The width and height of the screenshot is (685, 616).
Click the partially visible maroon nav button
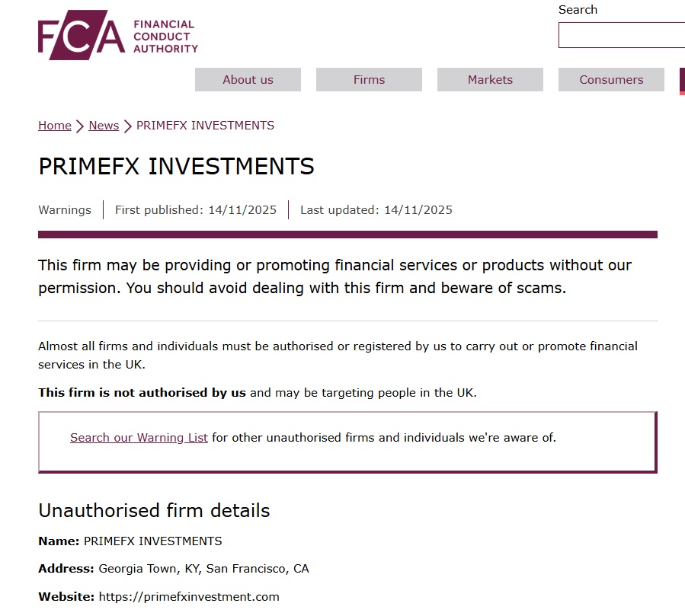(x=683, y=79)
